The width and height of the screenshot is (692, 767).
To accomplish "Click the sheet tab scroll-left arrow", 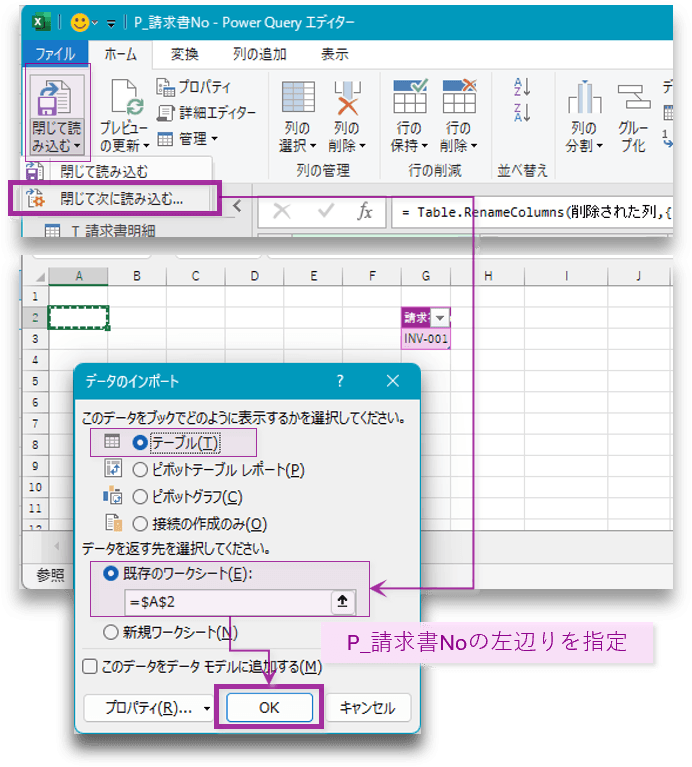I will coord(56,546).
